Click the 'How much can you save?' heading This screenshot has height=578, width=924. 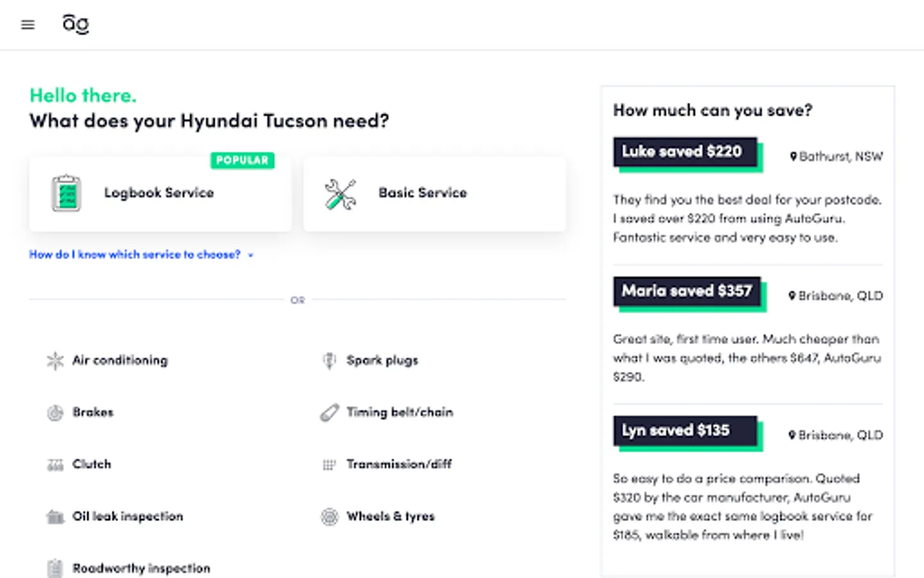click(x=713, y=110)
